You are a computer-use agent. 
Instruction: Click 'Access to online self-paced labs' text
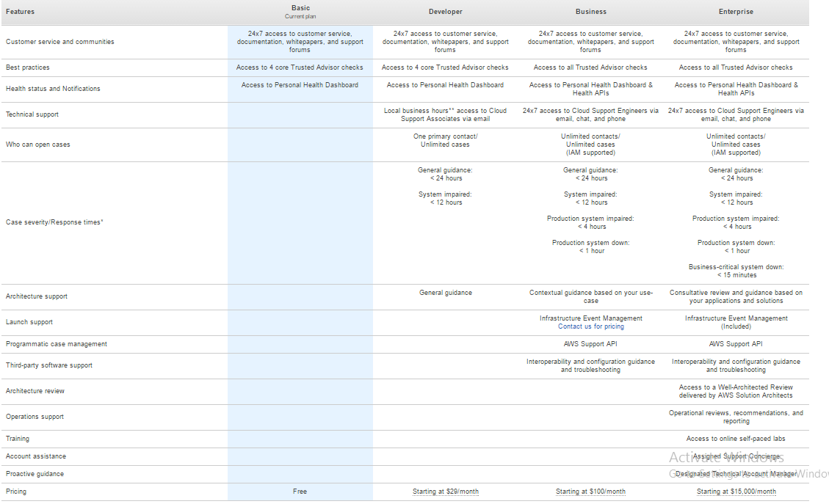tap(736, 439)
